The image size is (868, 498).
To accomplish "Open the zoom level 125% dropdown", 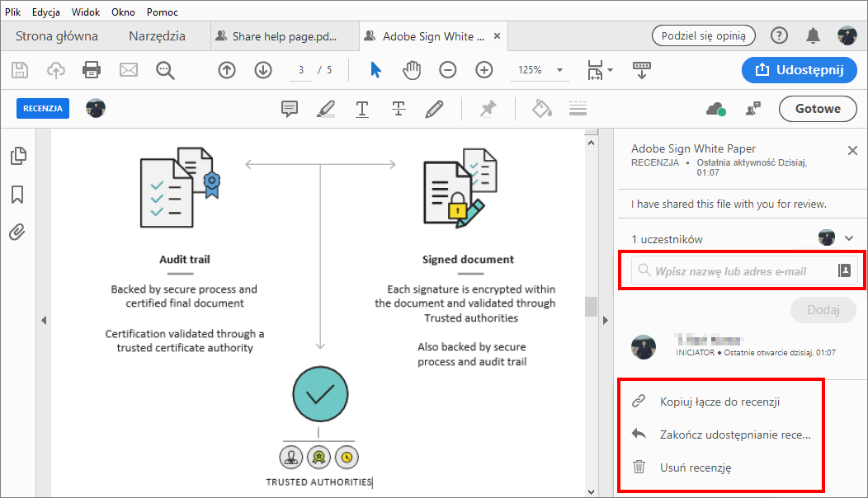I will (559, 70).
